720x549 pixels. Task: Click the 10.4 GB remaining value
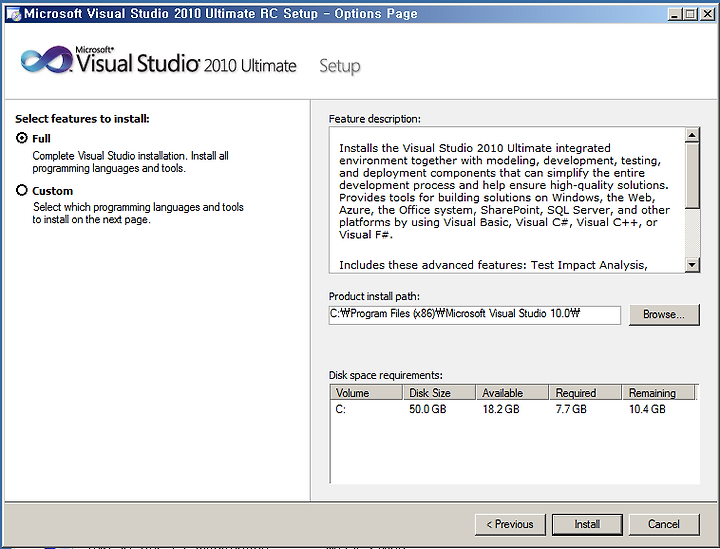(x=647, y=409)
